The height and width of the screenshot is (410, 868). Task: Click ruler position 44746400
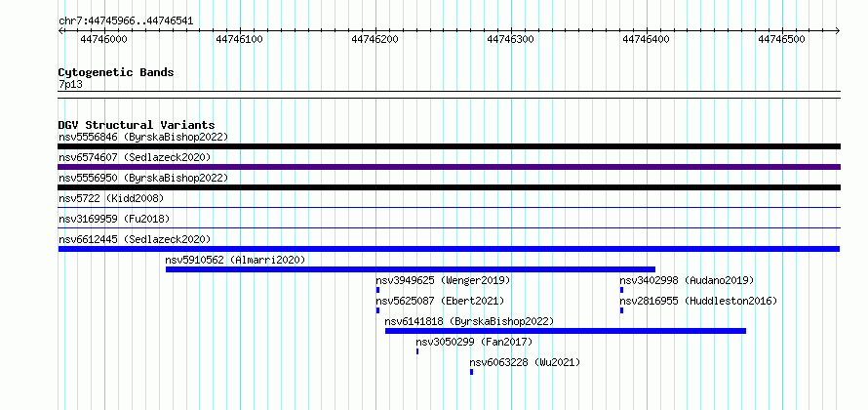(646, 39)
